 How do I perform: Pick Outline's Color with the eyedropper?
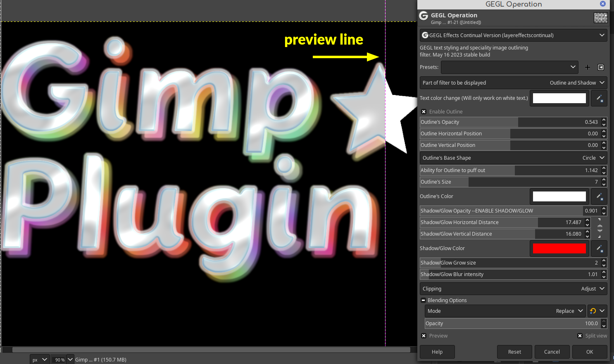click(x=599, y=196)
